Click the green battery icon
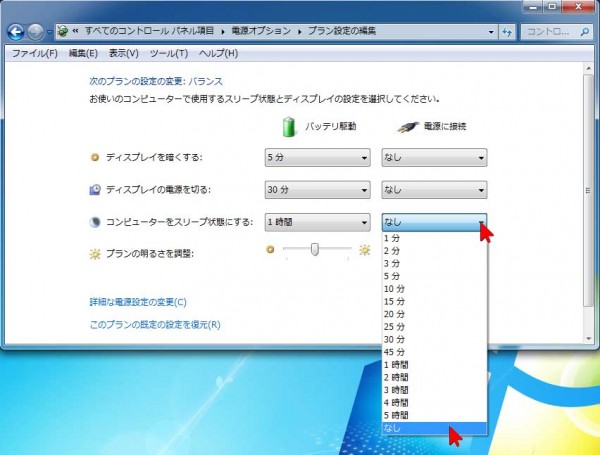 290,127
